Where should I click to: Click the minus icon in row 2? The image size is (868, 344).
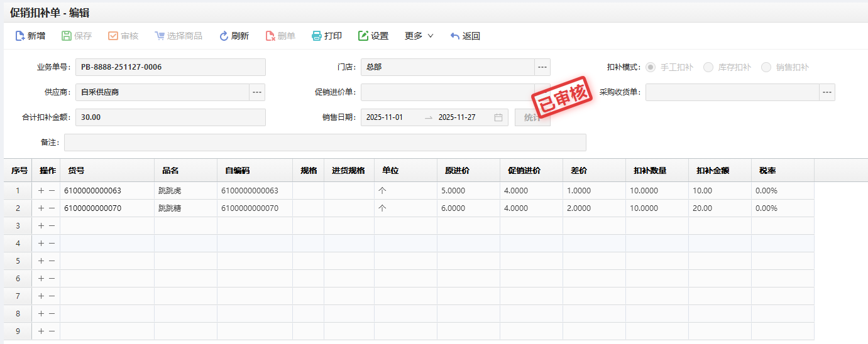(x=52, y=208)
